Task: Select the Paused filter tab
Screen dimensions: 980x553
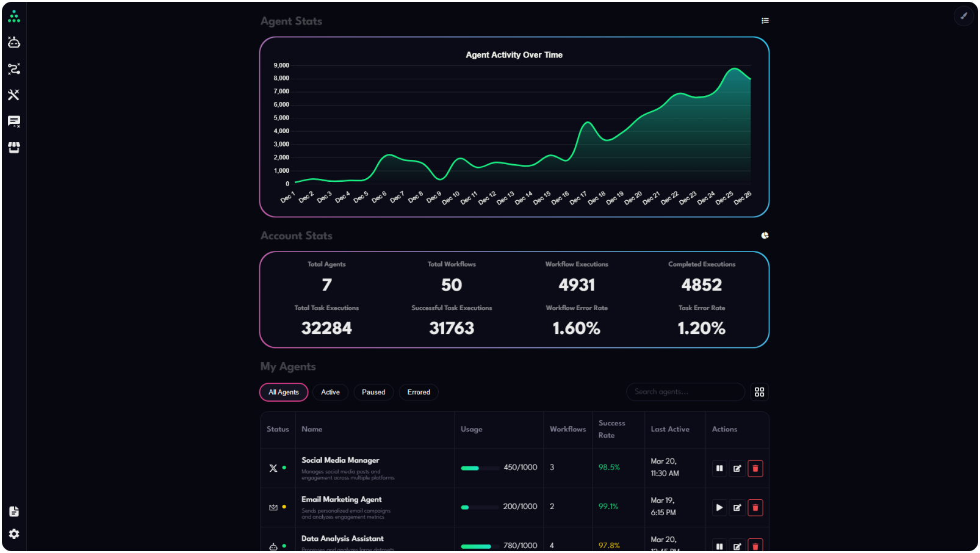Action: click(x=373, y=392)
